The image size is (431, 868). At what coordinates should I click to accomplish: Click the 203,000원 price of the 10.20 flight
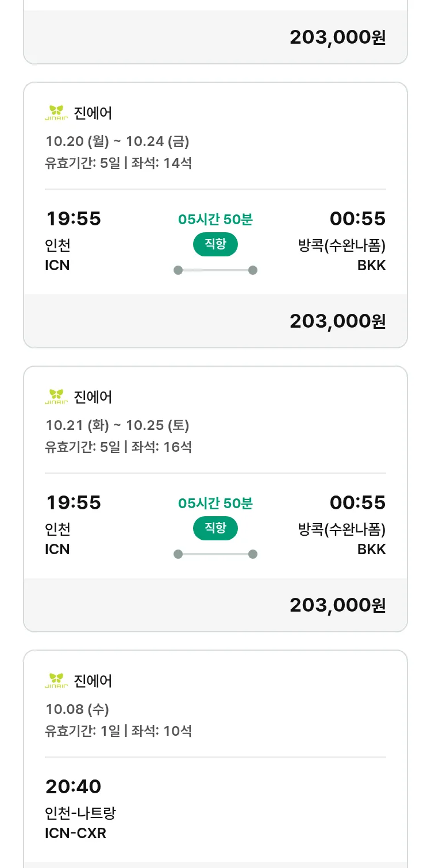click(337, 321)
